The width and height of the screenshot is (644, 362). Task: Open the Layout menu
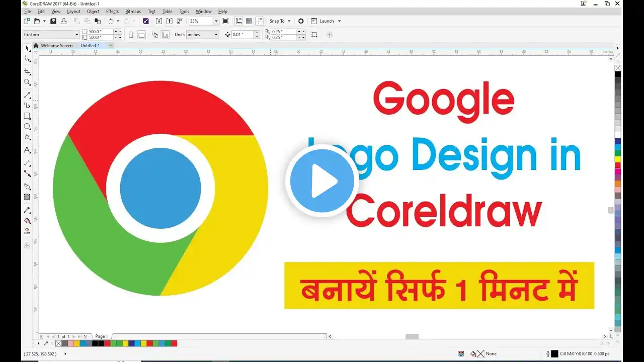click(73, 11)
